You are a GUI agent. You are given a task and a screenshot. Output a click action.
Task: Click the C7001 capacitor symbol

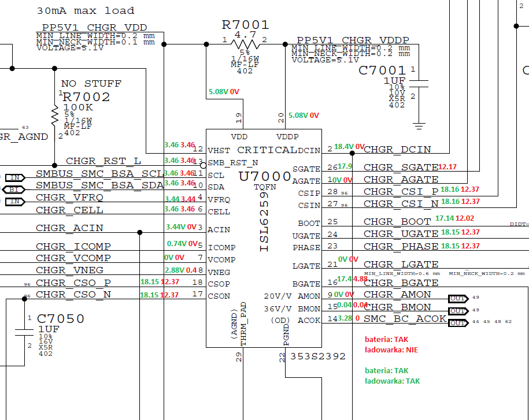coord(419,84)
